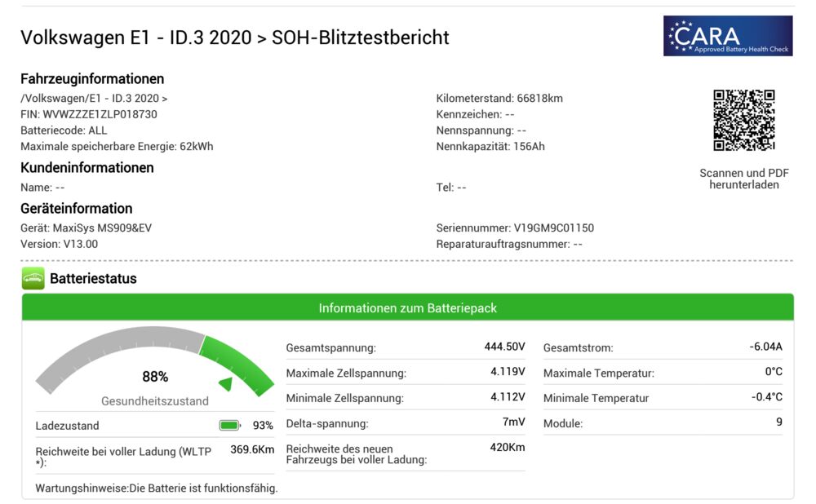Select the Delta-spannung 7mV row
Image resolution: width=816 pixels, height=504 pixels.
point(405,423)
